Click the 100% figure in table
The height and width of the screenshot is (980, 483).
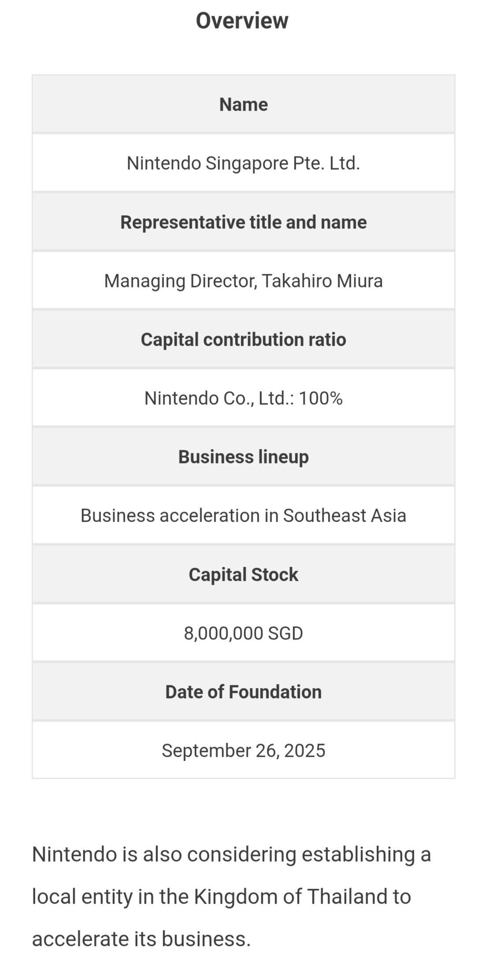320,398
